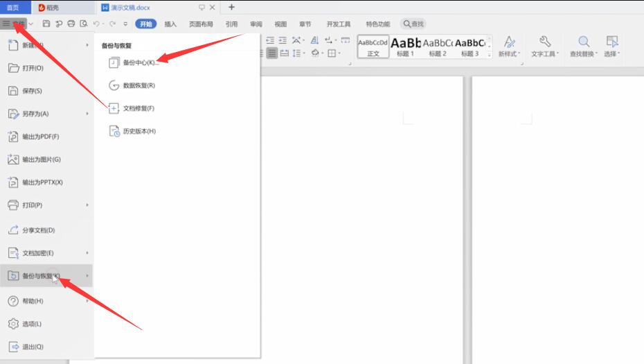
Task: Click the line spacing icon
Action: tap(296, 53)
